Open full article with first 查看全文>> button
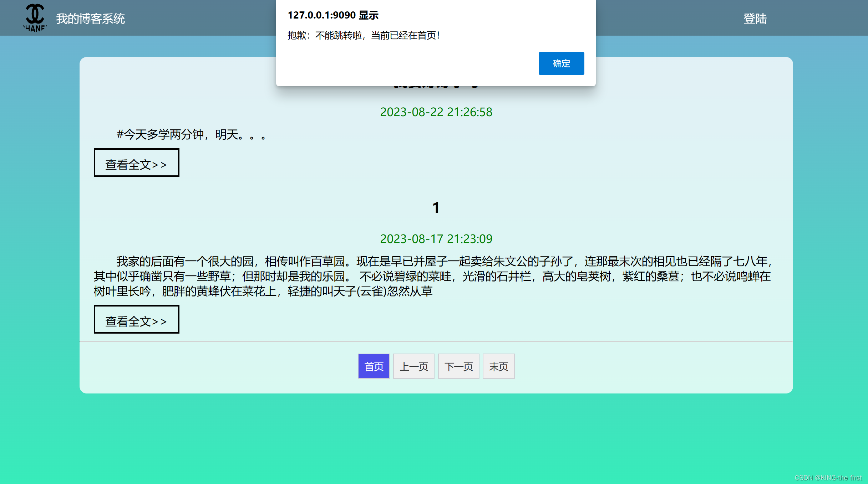Screen dimensions: 868x484 click(136, 163)
